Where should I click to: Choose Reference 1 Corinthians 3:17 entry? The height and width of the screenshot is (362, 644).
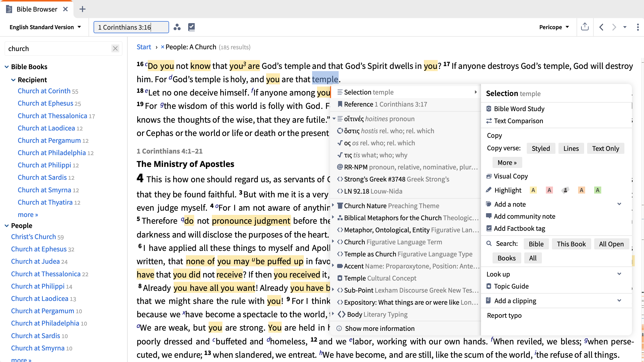(406, 104)
